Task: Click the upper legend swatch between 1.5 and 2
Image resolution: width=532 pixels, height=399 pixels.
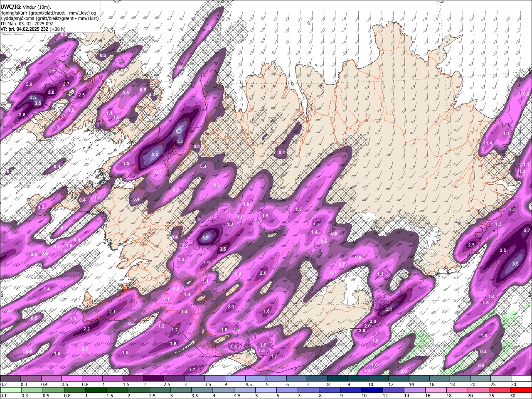Action: coord(133,379)
